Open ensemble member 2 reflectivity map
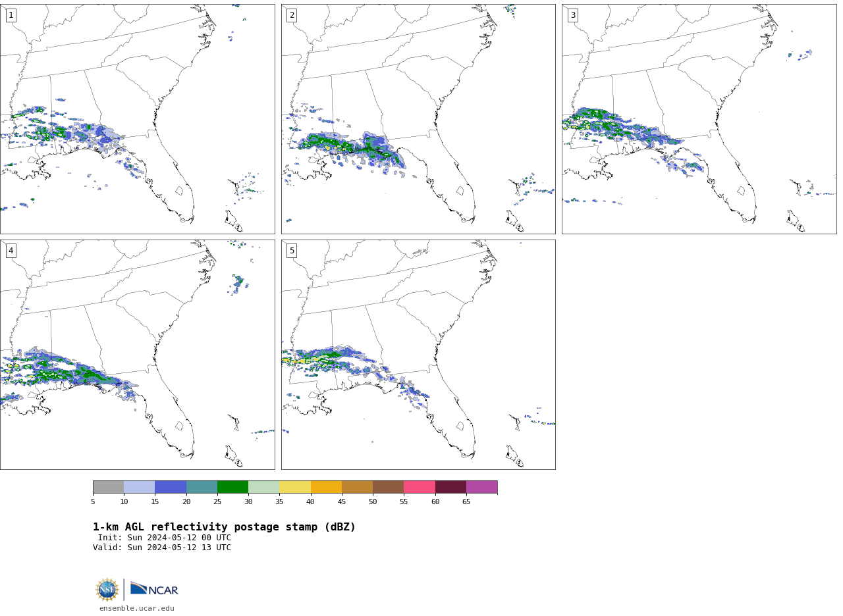Viewport: 843px width, 616px height. [x=418, y=119]
